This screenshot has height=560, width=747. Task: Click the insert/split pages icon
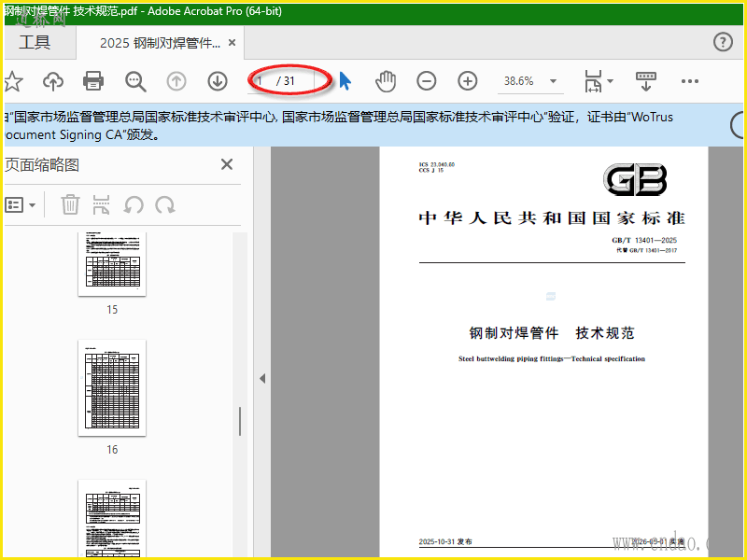[101, 204]
